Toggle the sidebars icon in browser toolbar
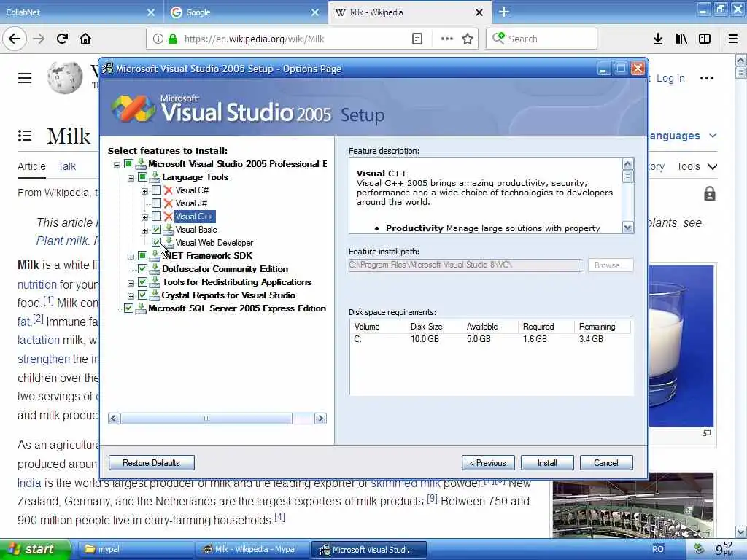The width and height of the screenshot is (747, 560). click(x=705, y=39)
